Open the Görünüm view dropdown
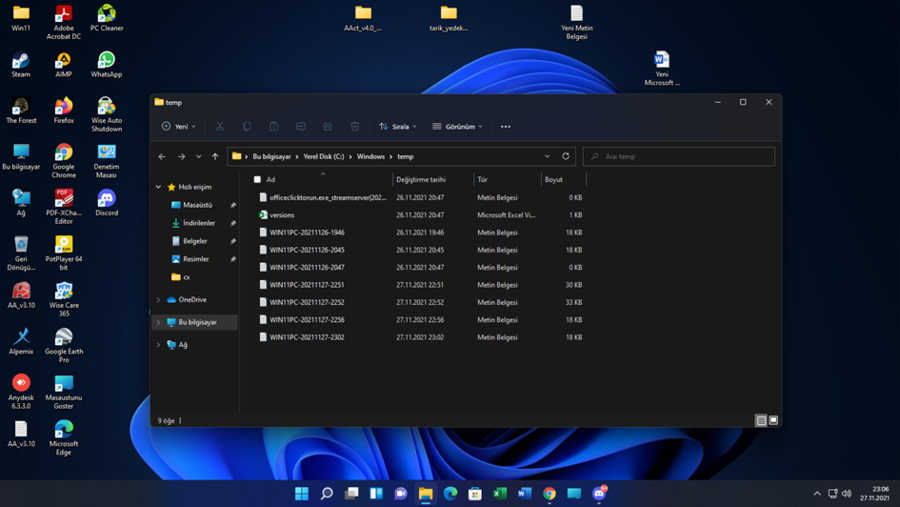This screenshot has width=900, height=507. point(458,127)
